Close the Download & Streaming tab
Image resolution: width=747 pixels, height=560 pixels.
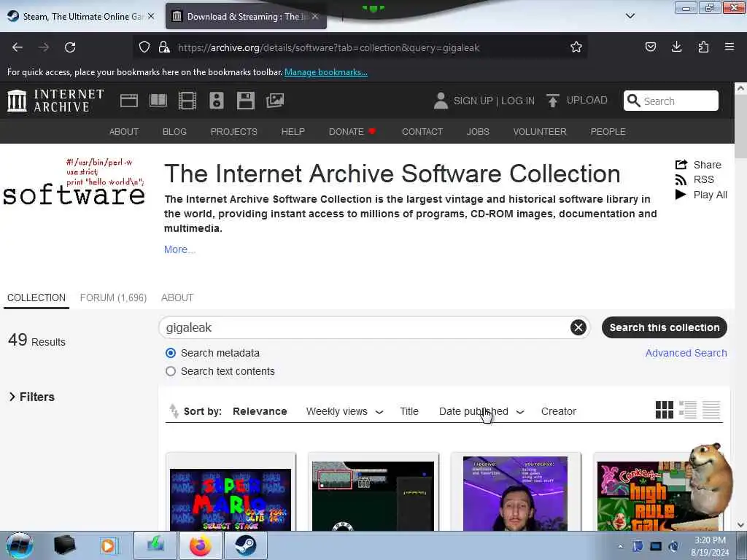[x=315, y=16]
